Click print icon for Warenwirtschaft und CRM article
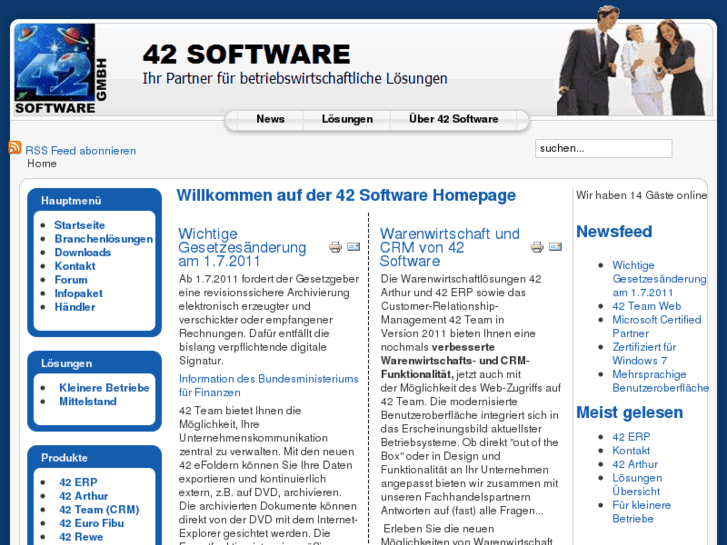The image size is (727, 545). 537,247
